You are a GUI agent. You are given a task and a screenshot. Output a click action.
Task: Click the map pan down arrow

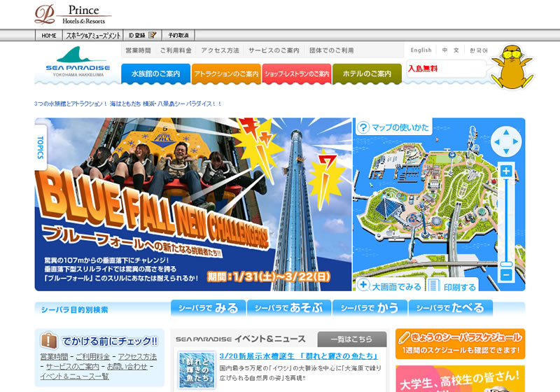click(506, 151)
